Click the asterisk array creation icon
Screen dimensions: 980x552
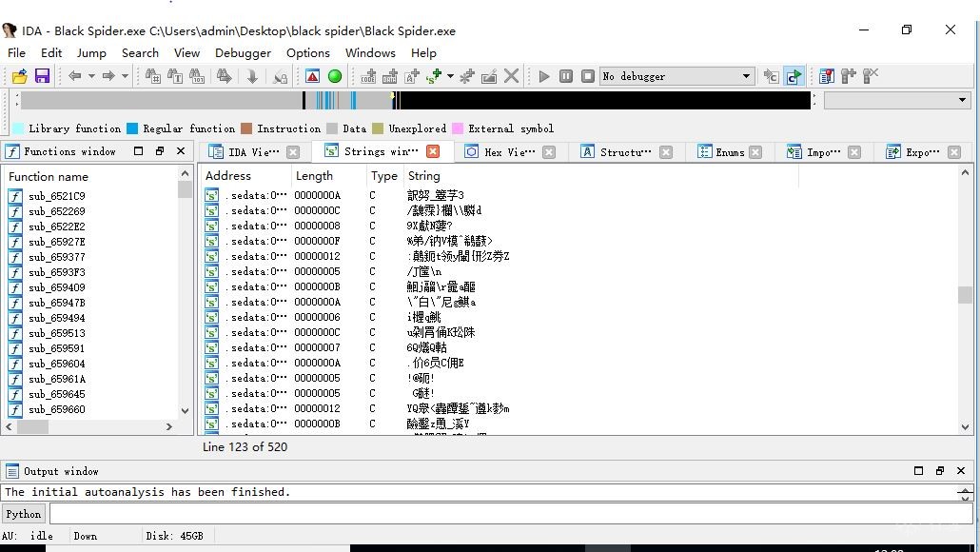[x=467, y=76]
